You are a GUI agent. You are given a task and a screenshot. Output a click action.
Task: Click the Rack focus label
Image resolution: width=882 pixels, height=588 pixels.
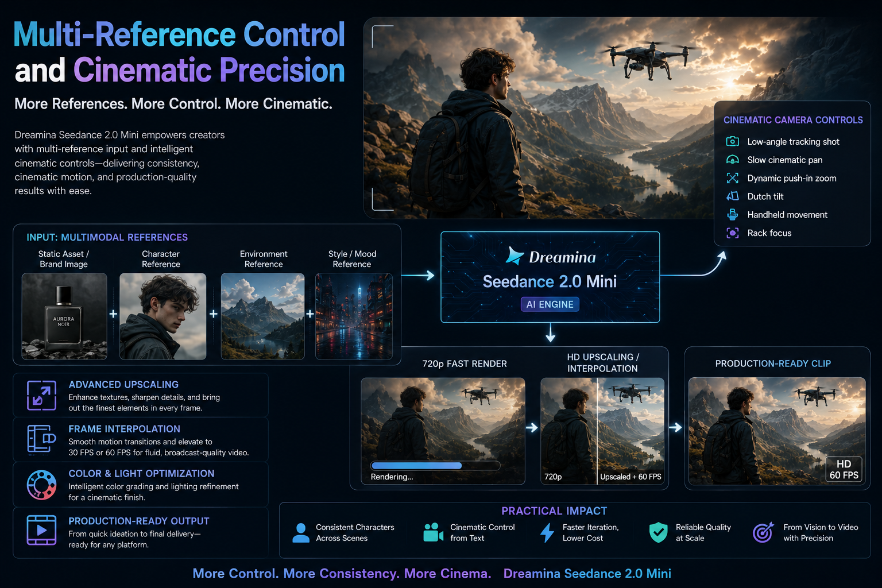[x=769, y=233]
